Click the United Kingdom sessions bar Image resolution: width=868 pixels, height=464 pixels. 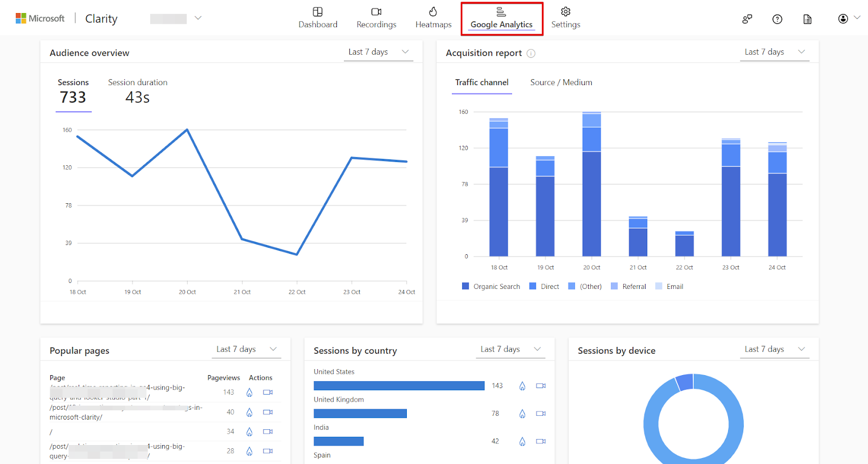click(360, 414)
